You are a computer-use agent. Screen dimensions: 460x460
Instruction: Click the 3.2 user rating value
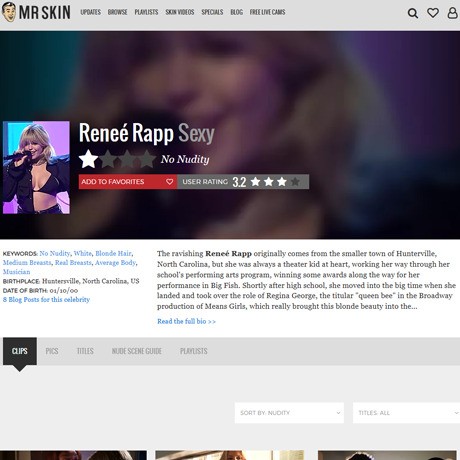239,182
